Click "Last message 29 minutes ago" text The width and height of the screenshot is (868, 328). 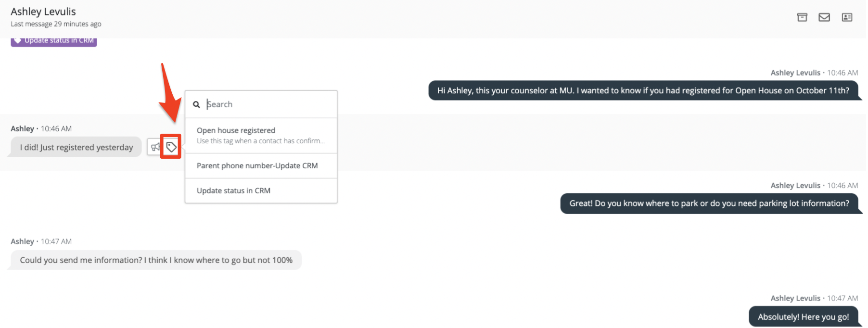coord(56,24)
